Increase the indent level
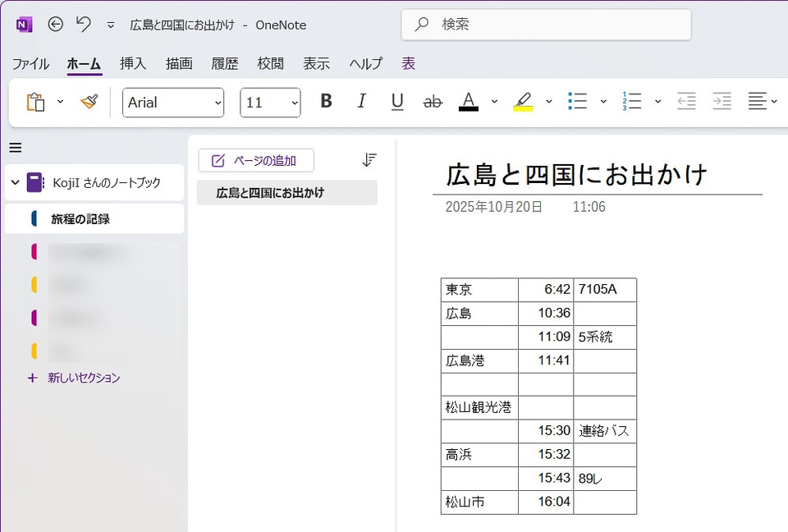 tap(722, 102)
